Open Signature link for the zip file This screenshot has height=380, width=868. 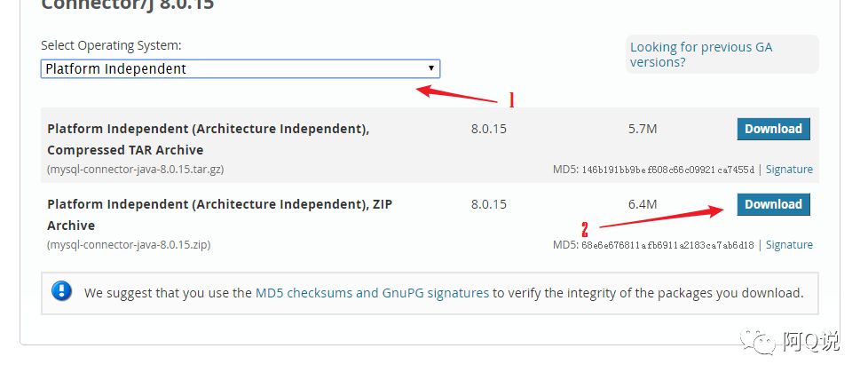789,244
